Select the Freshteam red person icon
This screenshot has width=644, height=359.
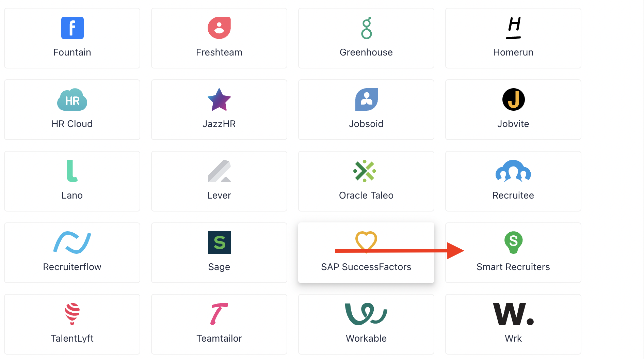pos(219,28)
